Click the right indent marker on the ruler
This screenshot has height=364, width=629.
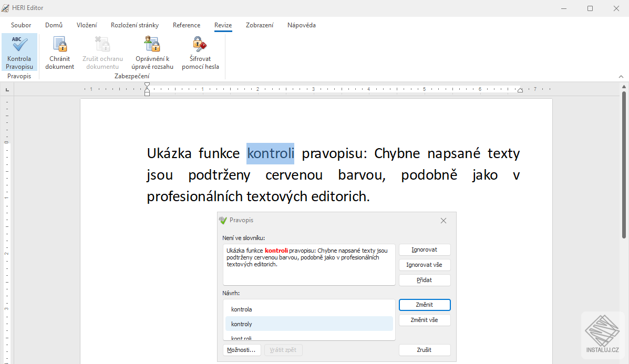click(520, 90)
